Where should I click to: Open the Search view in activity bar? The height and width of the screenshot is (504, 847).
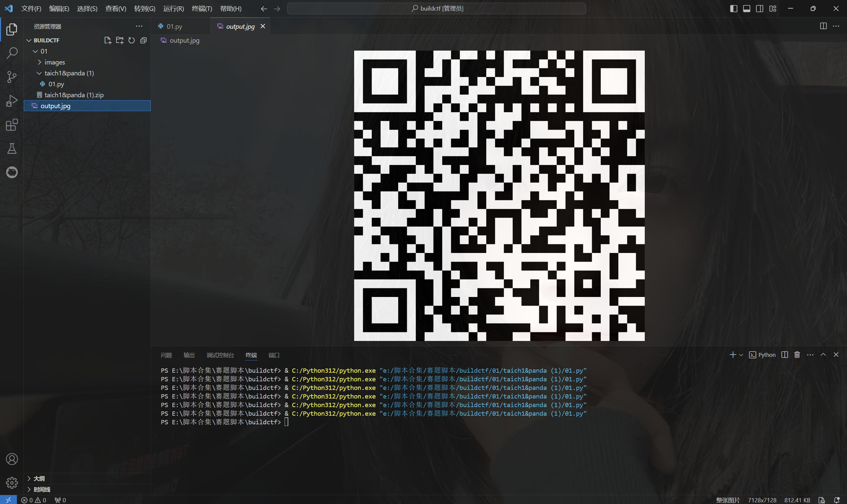pos(12,53)
